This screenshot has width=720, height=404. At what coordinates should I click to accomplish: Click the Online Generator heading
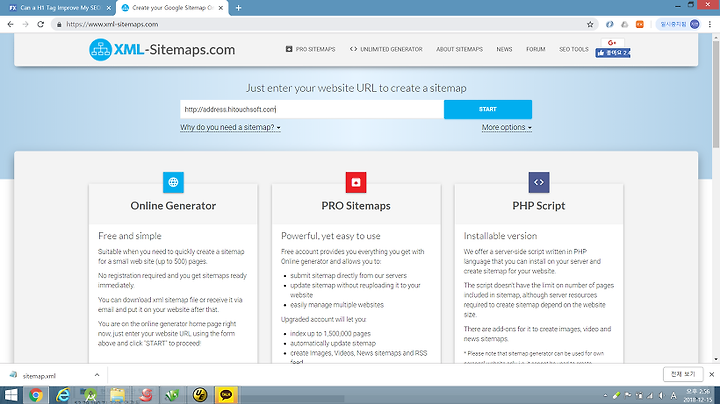[x=173, y=206]
